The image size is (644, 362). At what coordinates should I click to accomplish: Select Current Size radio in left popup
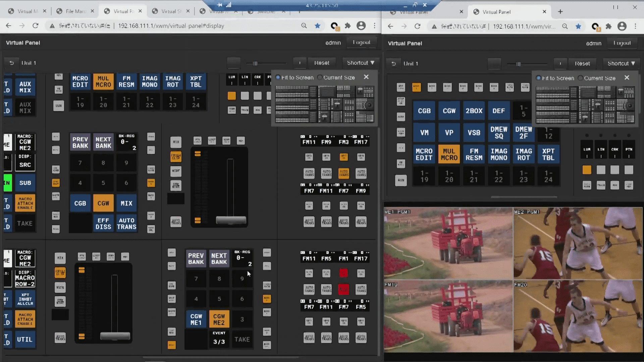click(320, 77)
